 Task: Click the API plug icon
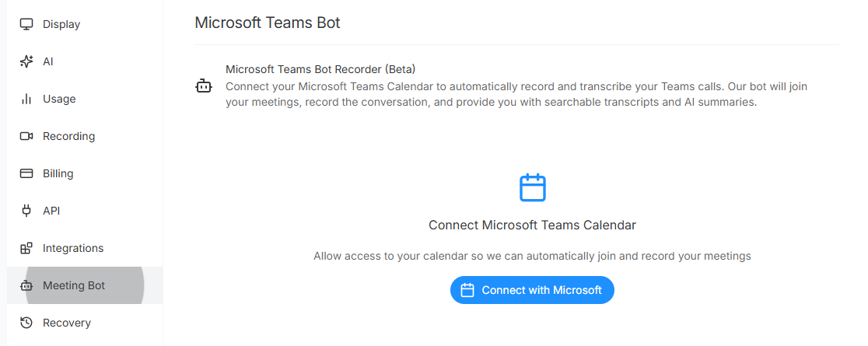26,211
